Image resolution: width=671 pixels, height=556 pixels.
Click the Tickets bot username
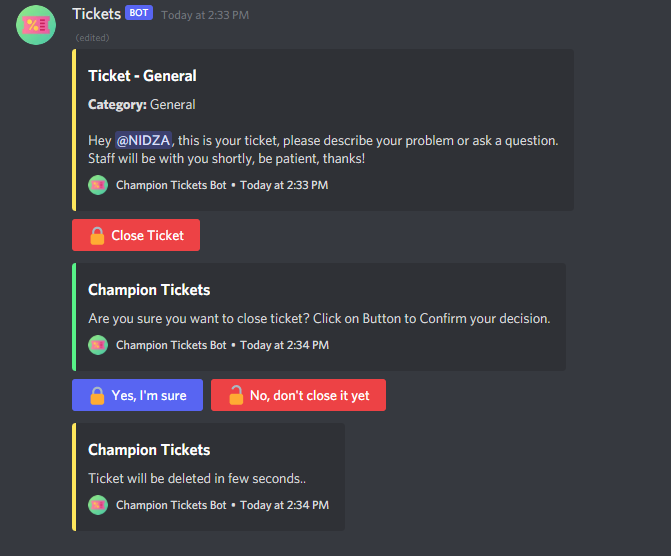(x=96, y=14)
